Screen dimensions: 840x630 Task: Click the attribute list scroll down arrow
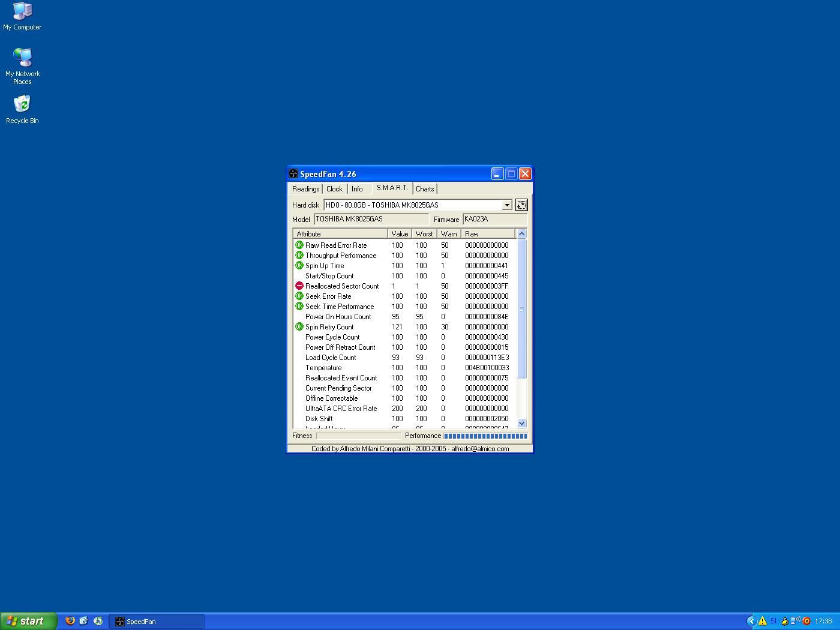click(521, 423)
